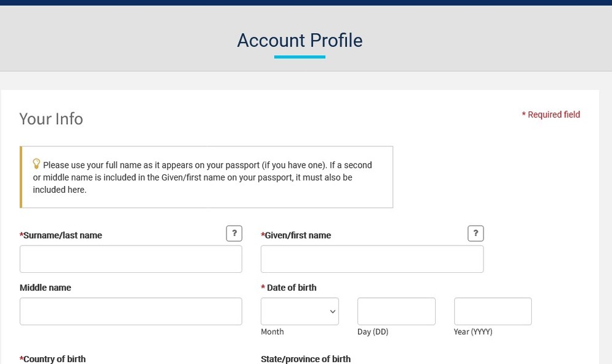Click the Date of birth label
Image resolution: width=612 pixels, height=364 pixels.
click(x=289, y=288)
